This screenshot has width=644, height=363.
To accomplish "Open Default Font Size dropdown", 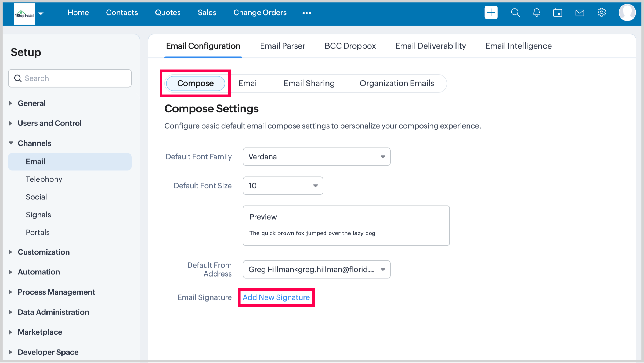I will 283,186.
